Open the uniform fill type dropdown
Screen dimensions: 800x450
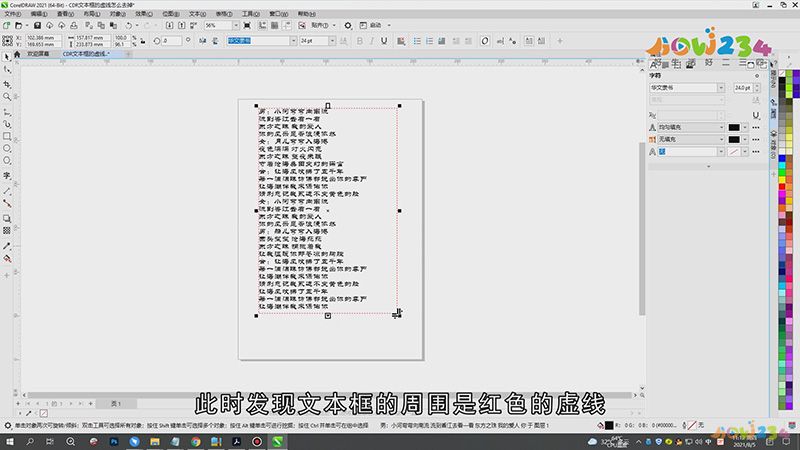coord(721,127)
